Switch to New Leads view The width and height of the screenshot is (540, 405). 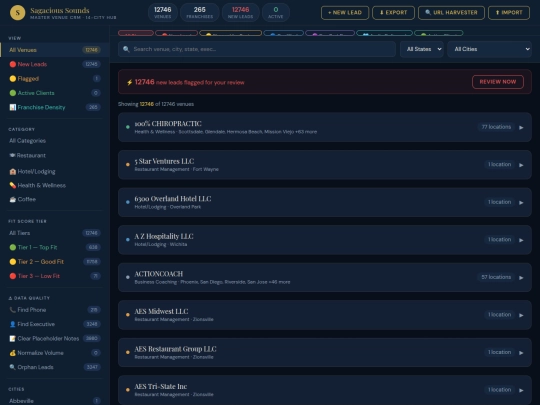(x=55, y=64)
